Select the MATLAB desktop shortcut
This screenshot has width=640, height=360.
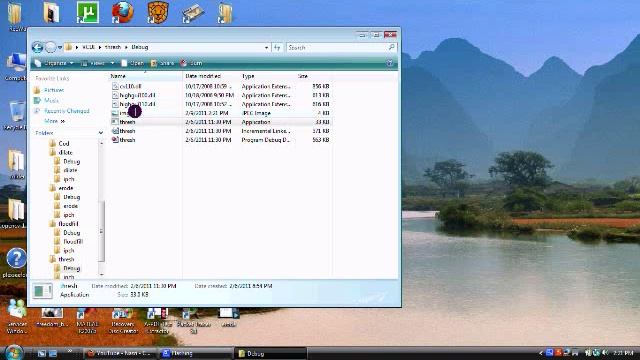tap(87, 321)
